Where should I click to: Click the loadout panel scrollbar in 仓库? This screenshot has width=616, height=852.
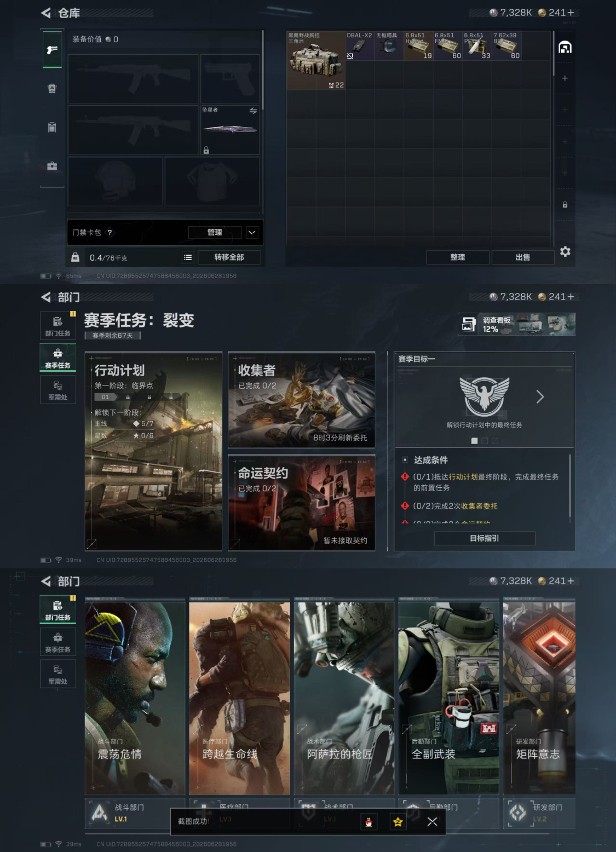(263, 70)
